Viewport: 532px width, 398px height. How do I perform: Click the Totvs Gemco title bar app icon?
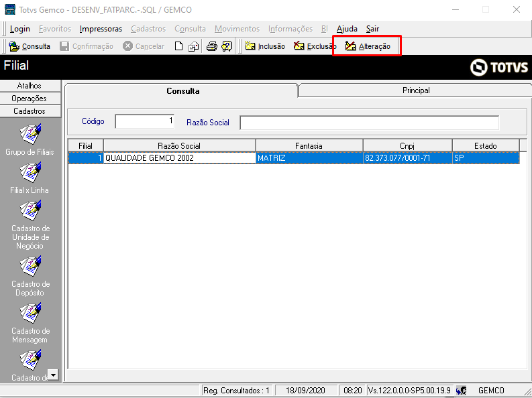pyautogui.click(x=10, y=9)
